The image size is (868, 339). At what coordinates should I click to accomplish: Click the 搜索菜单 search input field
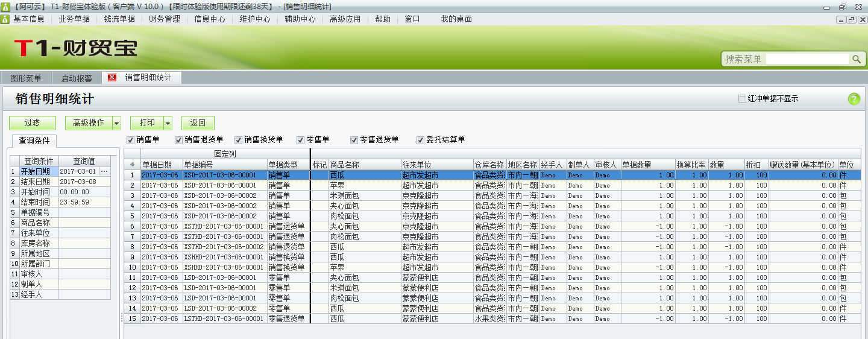pos(807,59)
